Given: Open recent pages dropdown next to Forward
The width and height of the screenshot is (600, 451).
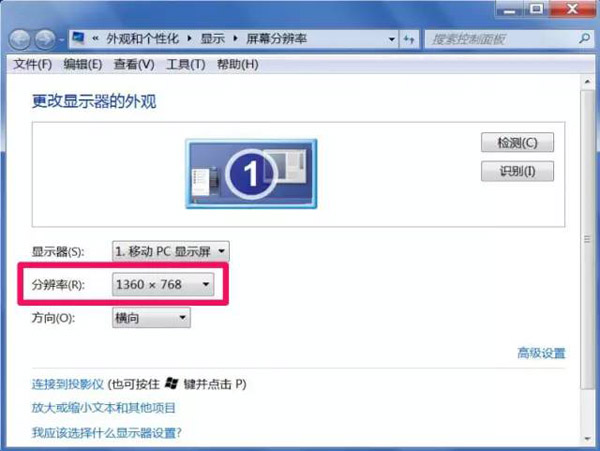Looking at the screenshot, I should click(x=62, y=40).
